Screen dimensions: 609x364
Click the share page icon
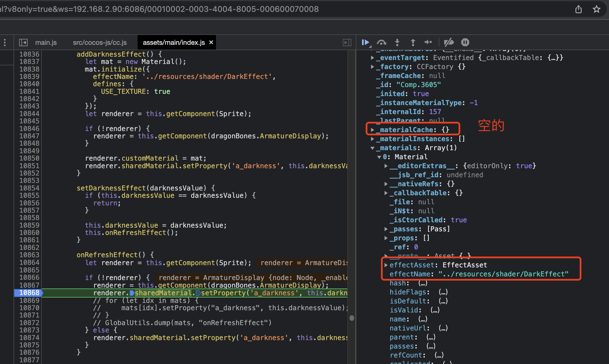578,9
